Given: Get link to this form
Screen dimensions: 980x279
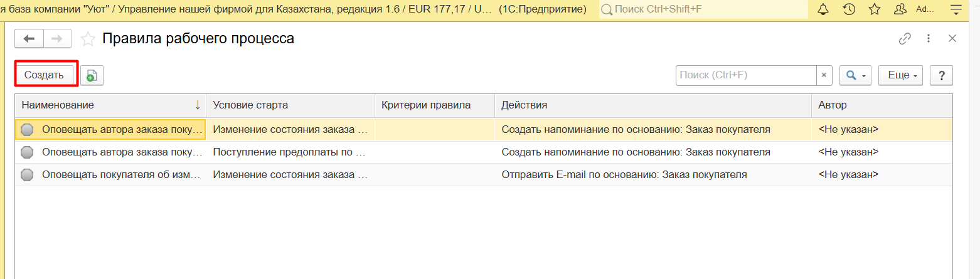Looking at the screenshot, I should click(x=905, y=39).
